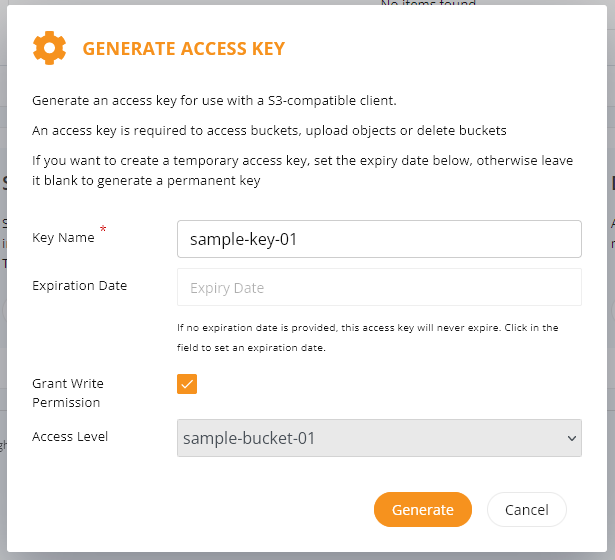Click the white checkmark inside the orange box

pos(187,384)
